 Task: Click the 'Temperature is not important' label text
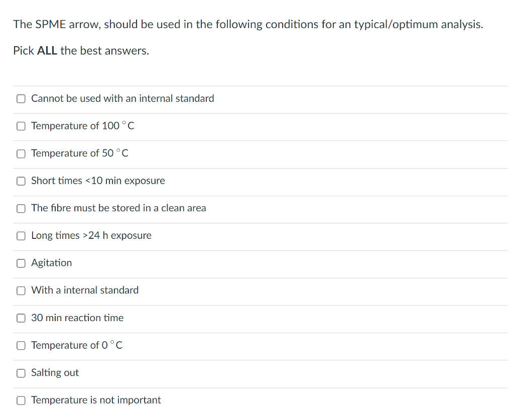coord(96,400)
